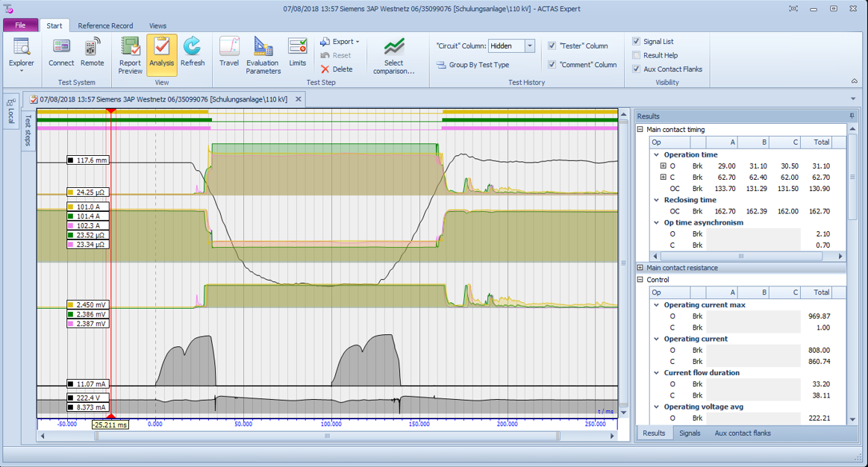
Task: Collapse the Main contact timing section
Action: (x=640, y=130)
